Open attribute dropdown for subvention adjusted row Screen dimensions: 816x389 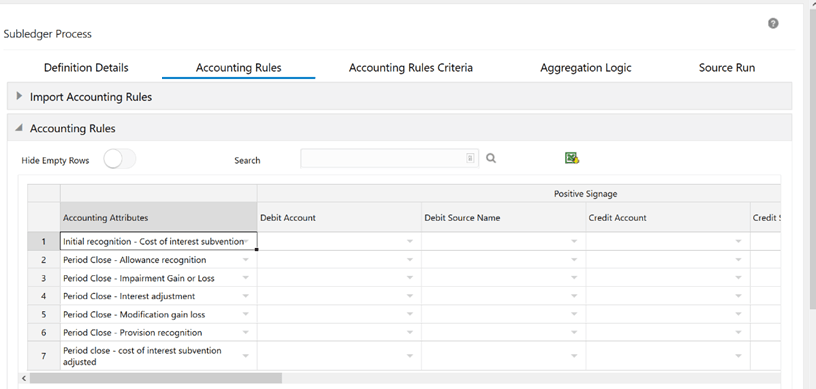[246, 356]
